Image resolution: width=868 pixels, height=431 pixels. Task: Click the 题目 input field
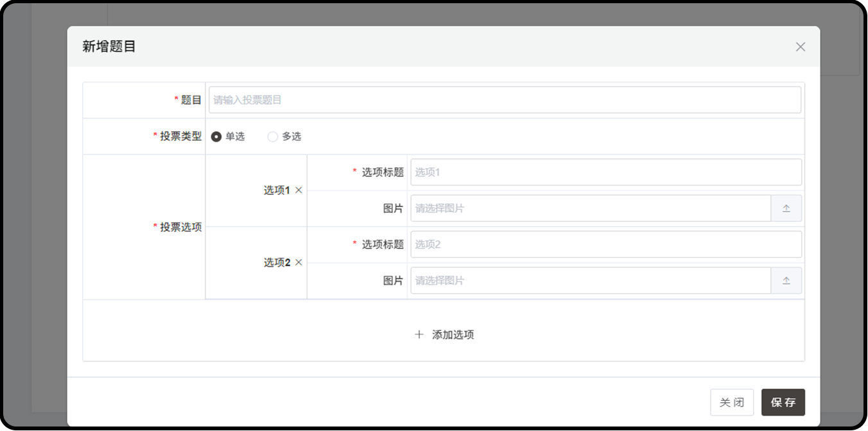(x=505, y=100)
